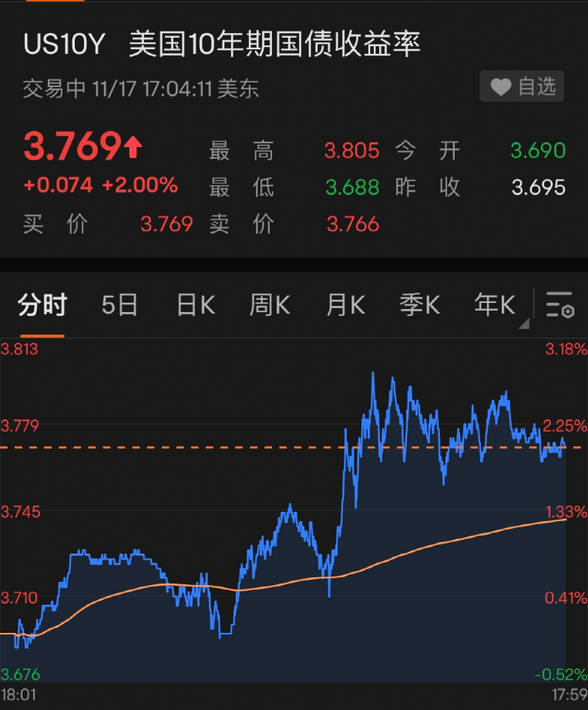Click the chart axis label 3.779
The image size is (588, 710).
point(20,426)
